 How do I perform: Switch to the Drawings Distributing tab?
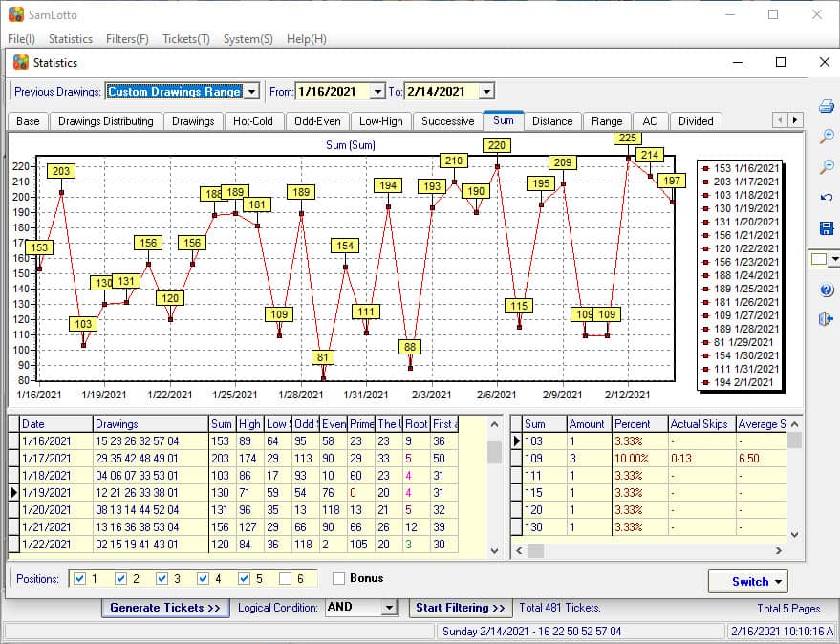point(105,121)
